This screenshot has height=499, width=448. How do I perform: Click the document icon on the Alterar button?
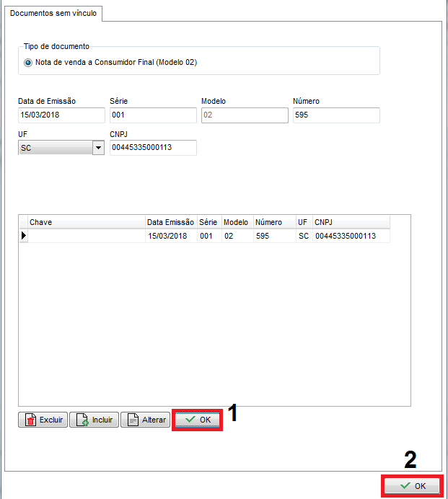pos(133,420)
